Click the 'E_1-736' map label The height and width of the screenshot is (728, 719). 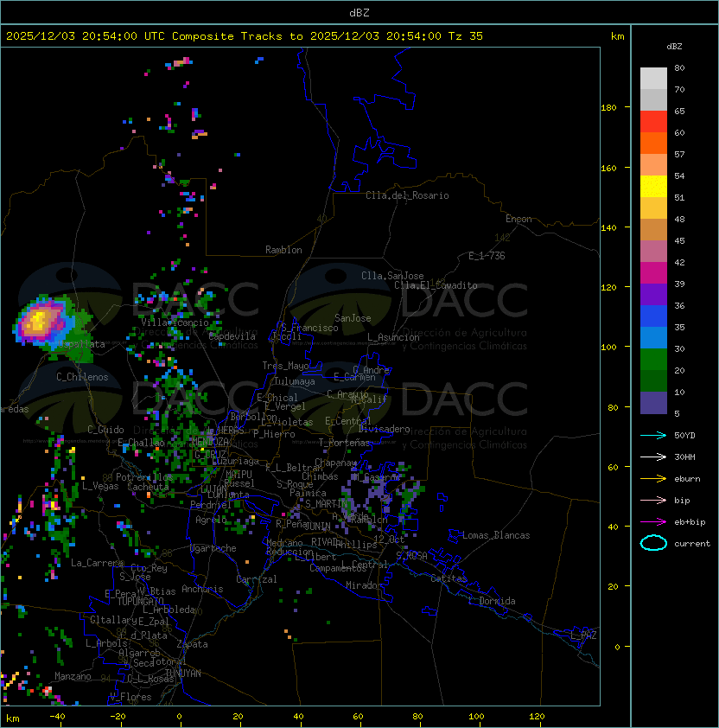[487, 256]
